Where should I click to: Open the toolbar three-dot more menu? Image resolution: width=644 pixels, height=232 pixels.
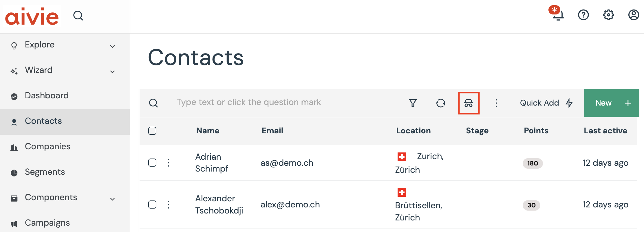pos(496,103)
